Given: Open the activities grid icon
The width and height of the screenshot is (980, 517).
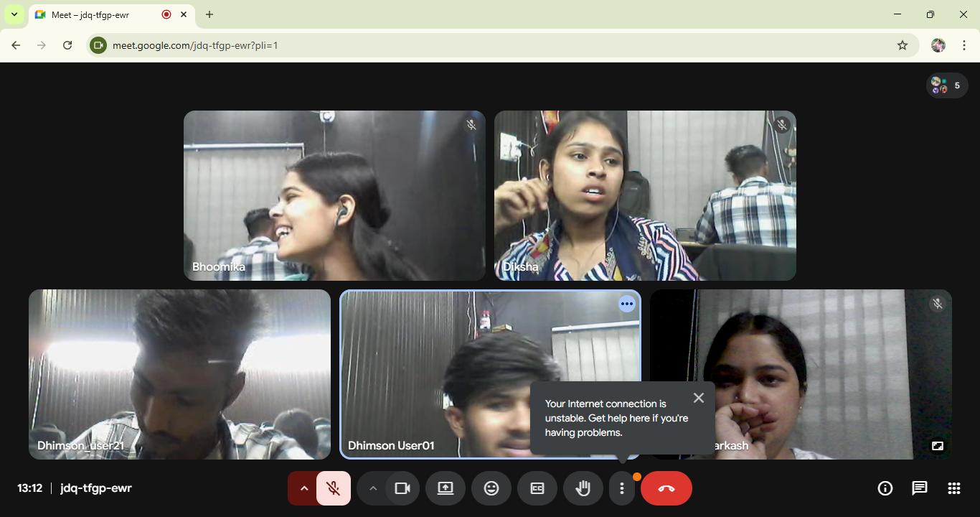Looking at the screenshot, I should [953, 488].
